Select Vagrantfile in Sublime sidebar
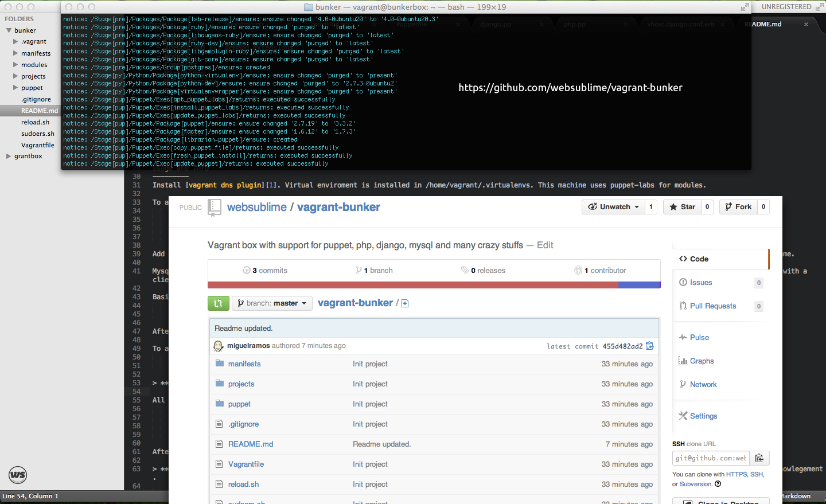 [x=38, y=145]
